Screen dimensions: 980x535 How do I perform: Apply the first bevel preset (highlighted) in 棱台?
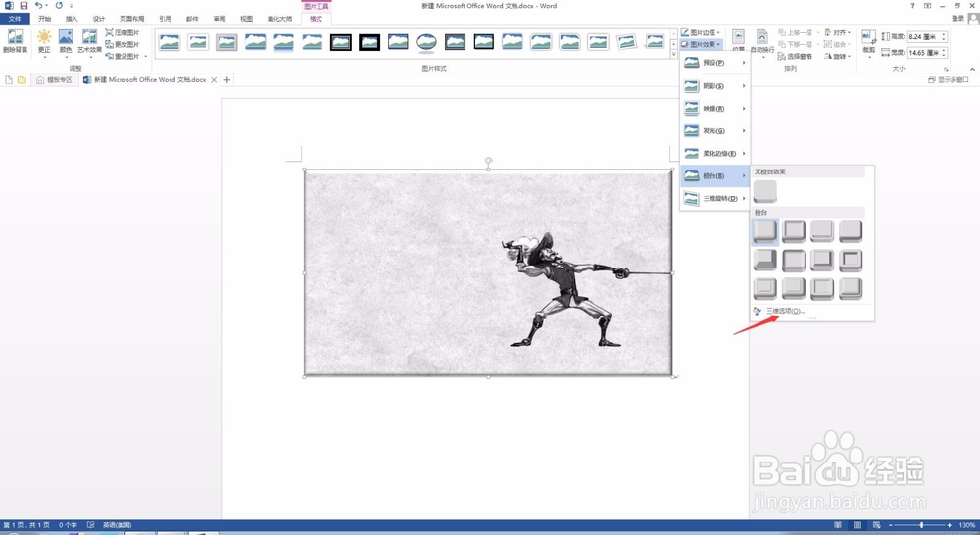click(x=765, y=231)
